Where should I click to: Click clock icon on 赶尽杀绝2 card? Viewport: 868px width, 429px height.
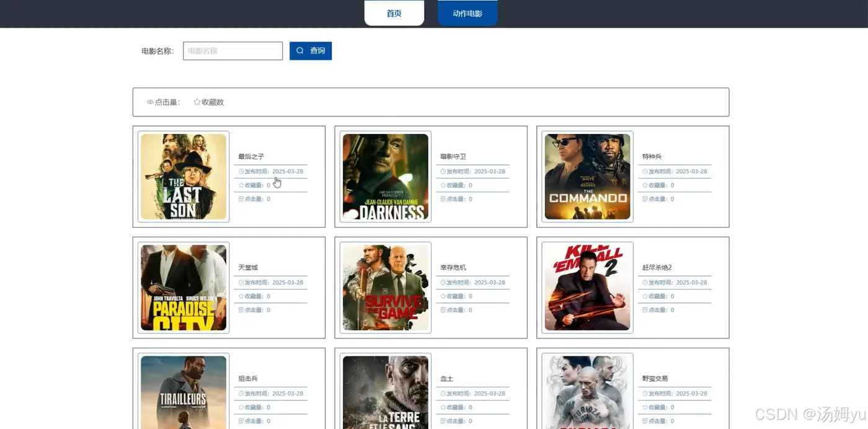[645, 283]
